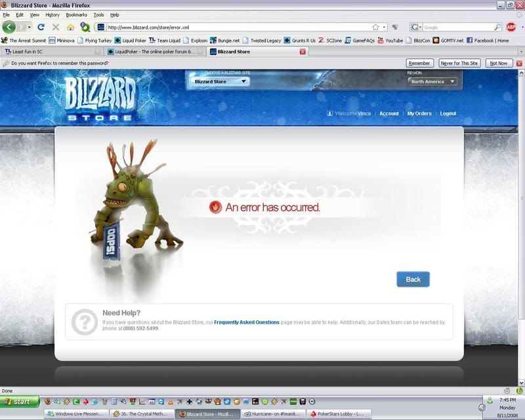Click the phone number (800) 592-5499

pyautogui.click(x=140, y=329)
